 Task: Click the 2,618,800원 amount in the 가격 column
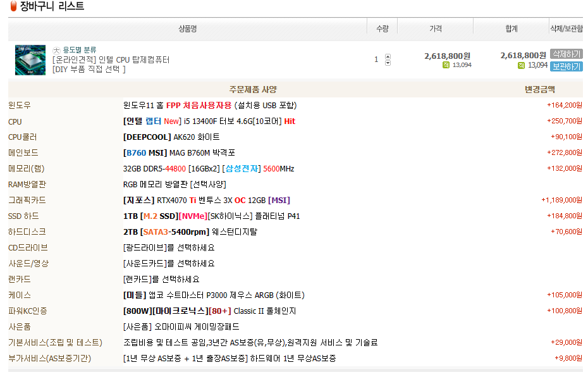tap(448, 56)
